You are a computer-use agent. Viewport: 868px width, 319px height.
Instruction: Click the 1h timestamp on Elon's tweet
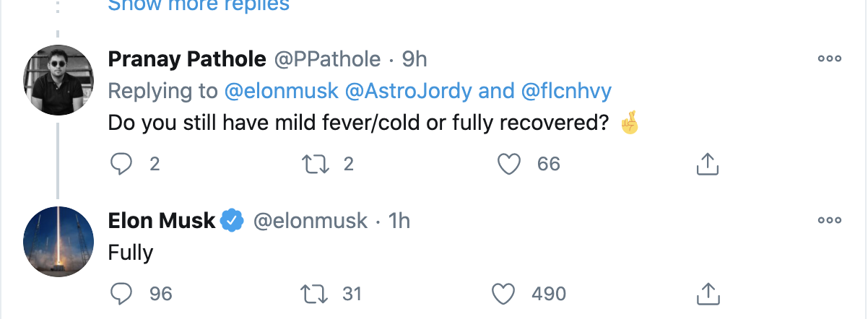click(x=399, y=220)
